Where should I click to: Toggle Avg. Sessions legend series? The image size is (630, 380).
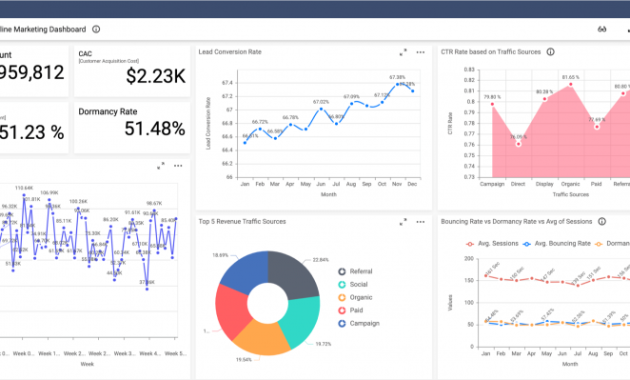click(x=492, y=243)
